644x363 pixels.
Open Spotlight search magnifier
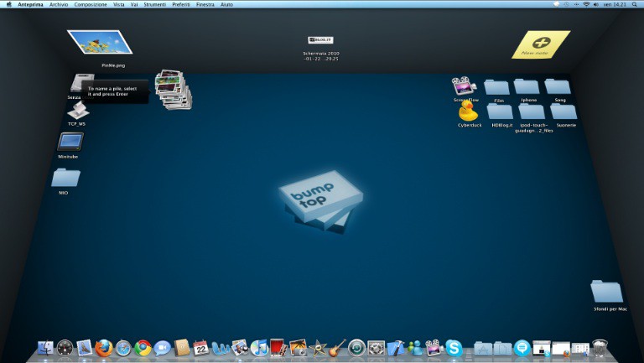[635, 4]
